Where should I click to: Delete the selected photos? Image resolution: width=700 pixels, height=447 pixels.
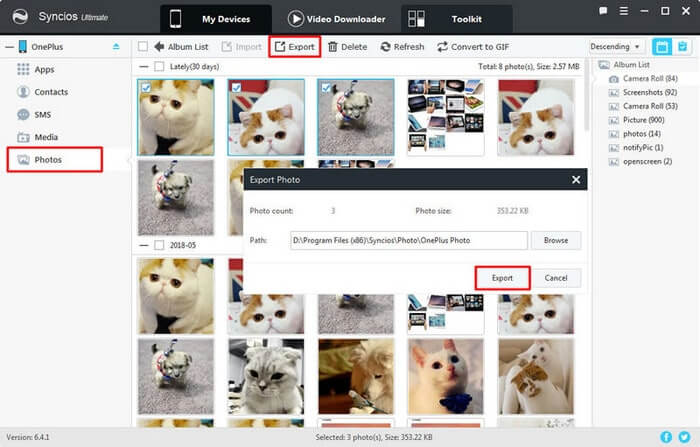348,46
